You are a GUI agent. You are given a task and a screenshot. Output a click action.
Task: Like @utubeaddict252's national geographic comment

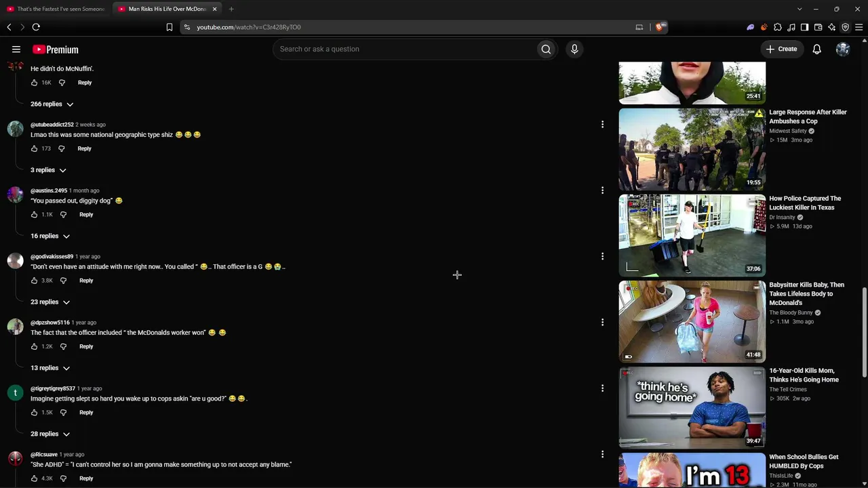[x=34, y=148]
